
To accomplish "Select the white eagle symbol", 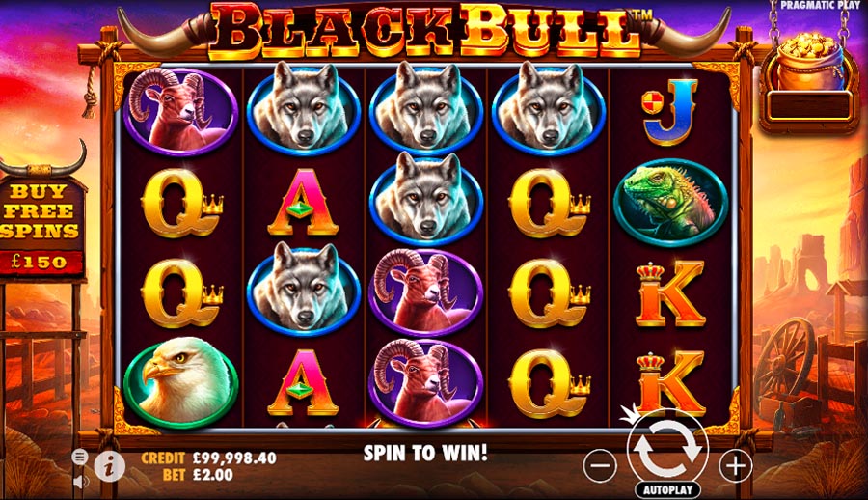I will [x=180, y=382].
